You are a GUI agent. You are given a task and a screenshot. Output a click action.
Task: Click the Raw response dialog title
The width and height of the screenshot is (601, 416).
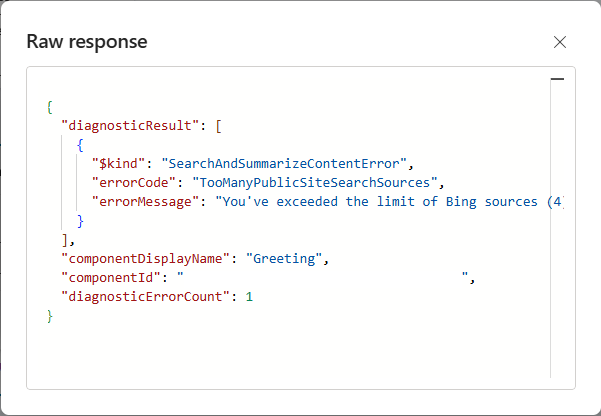pos(87,42)
